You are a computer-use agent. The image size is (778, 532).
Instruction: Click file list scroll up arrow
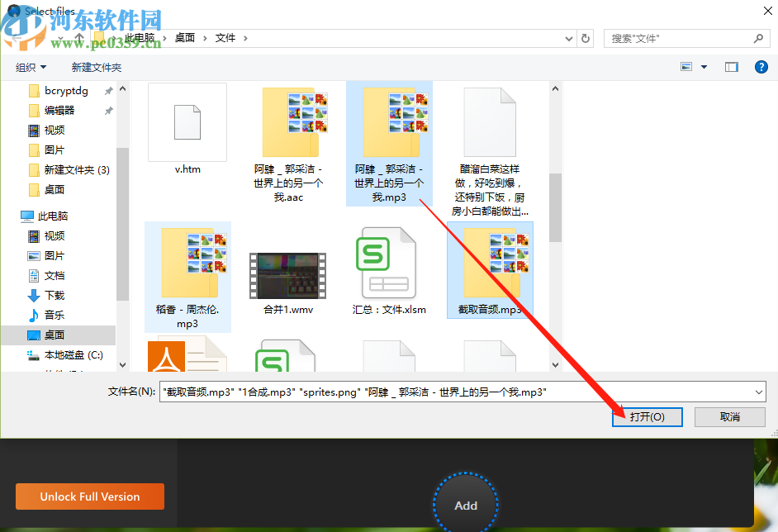pos(555,89)
